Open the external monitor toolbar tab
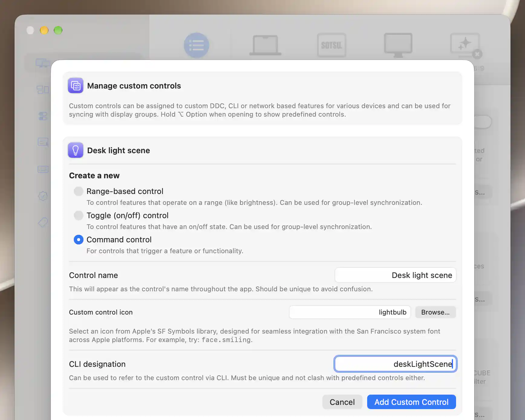The height and width of the screenshot is (420, 525). click(398, 45)
